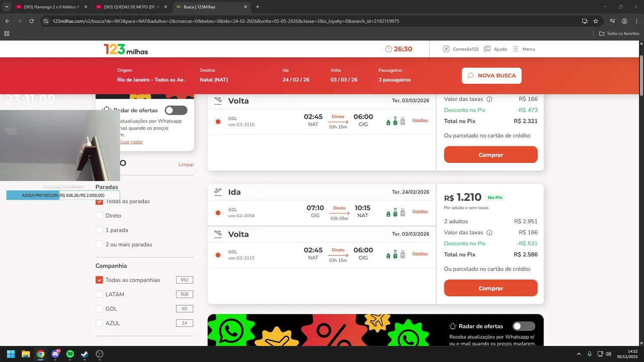Select the Busca | 123Milhas tab
Image resolution: width=644 pixels, height=362 pixels.
(211, 7)
